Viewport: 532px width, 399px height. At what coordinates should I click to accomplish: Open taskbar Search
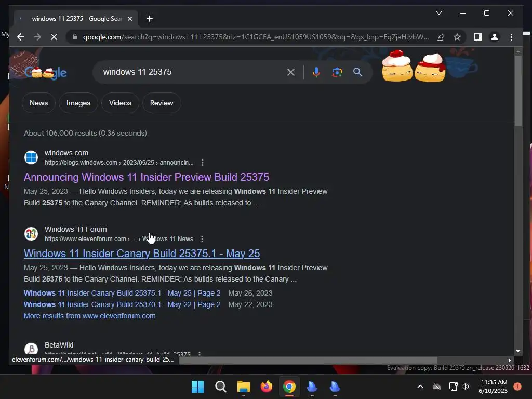tap(220, 387)
